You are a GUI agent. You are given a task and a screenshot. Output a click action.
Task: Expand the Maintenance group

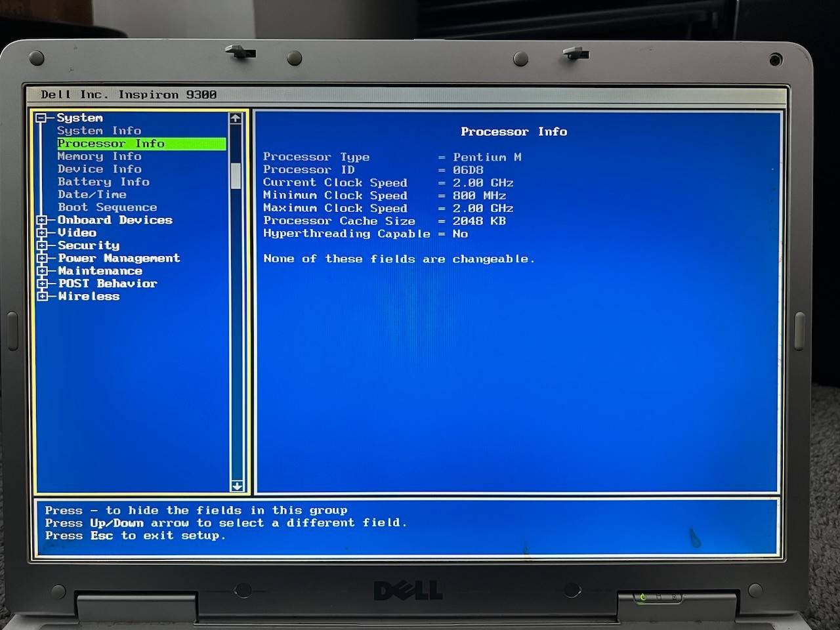[x=42, y=271]
